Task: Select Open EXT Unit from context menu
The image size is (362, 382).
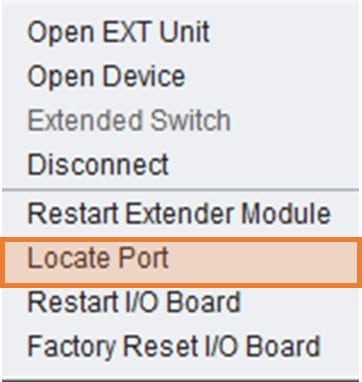Action: point(180,32)
